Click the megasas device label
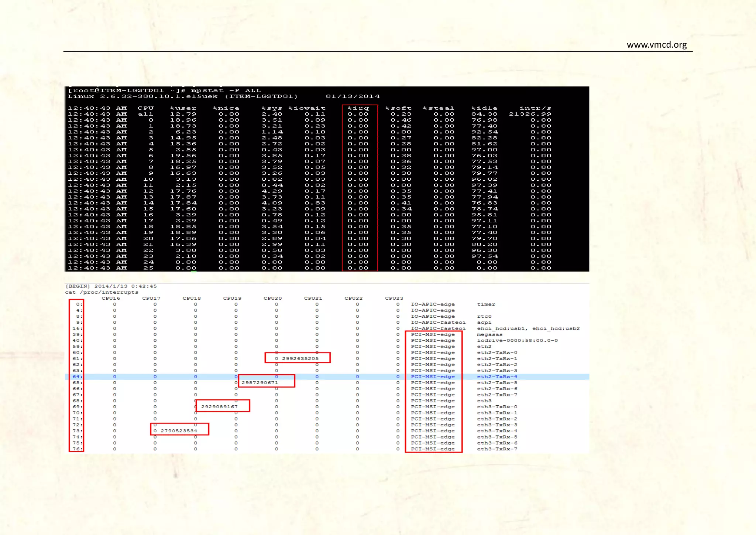This screenshot has height=535, width=756. pos(489,334)
